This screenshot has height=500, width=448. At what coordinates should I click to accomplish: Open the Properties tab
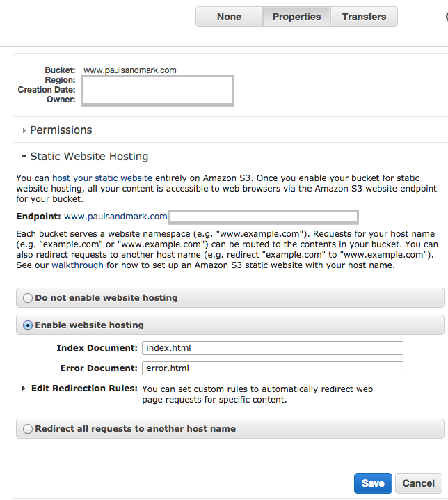(x=296, y=17)
